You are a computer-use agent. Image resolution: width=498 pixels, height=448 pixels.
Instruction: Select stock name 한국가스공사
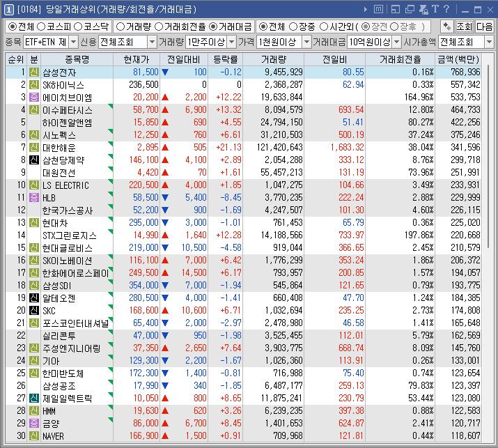68,210
